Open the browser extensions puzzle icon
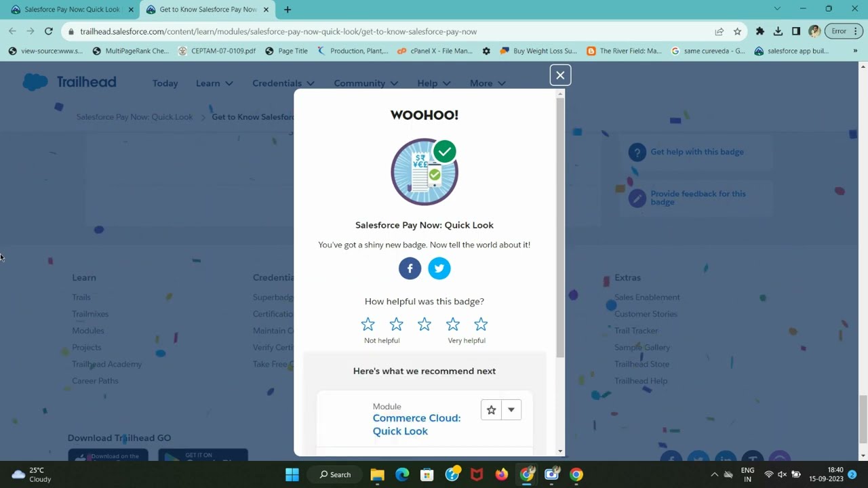Screen dimensions: 868x488 (x=760, y=31)
